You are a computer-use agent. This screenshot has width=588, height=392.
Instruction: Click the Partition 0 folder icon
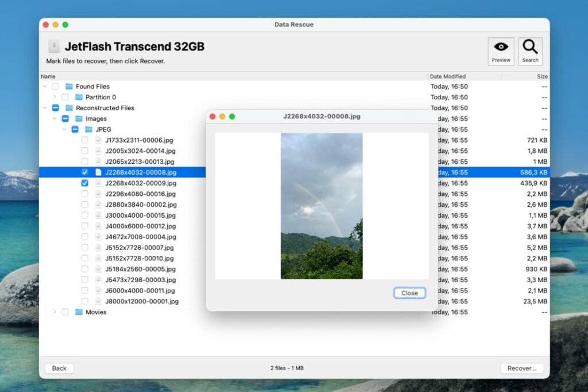[79, 97]
